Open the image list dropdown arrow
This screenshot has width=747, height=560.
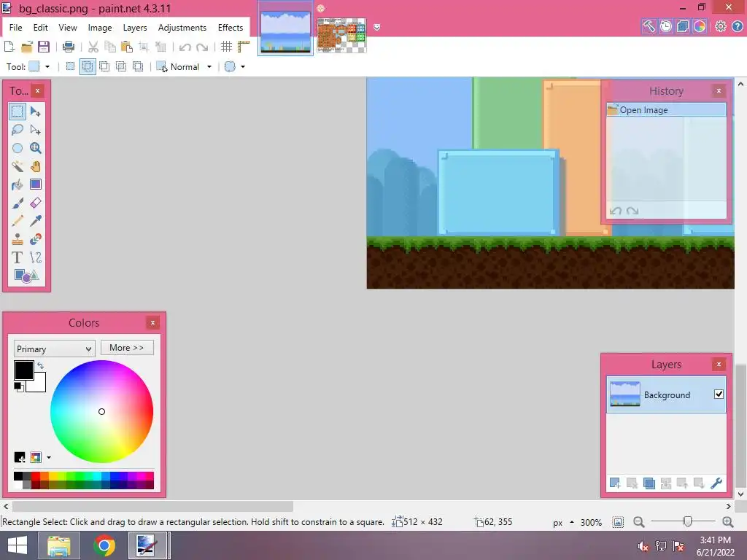tap(377, 28)
